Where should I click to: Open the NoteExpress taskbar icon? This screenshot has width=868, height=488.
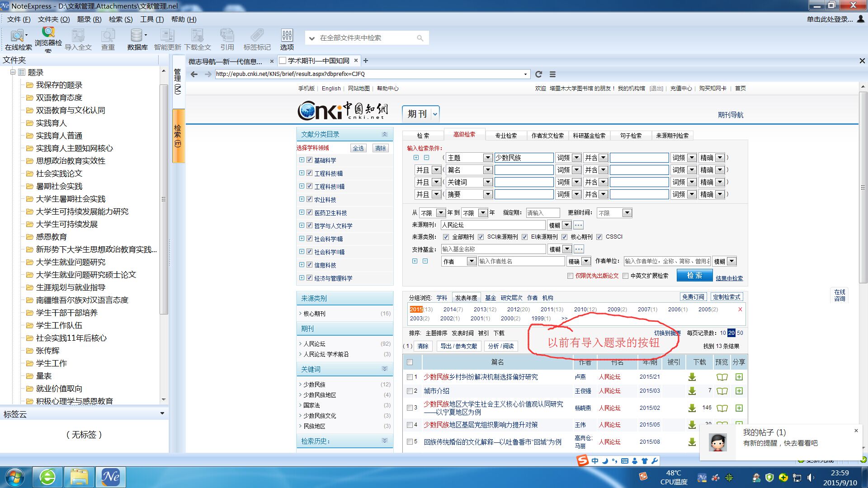point(110,477)
